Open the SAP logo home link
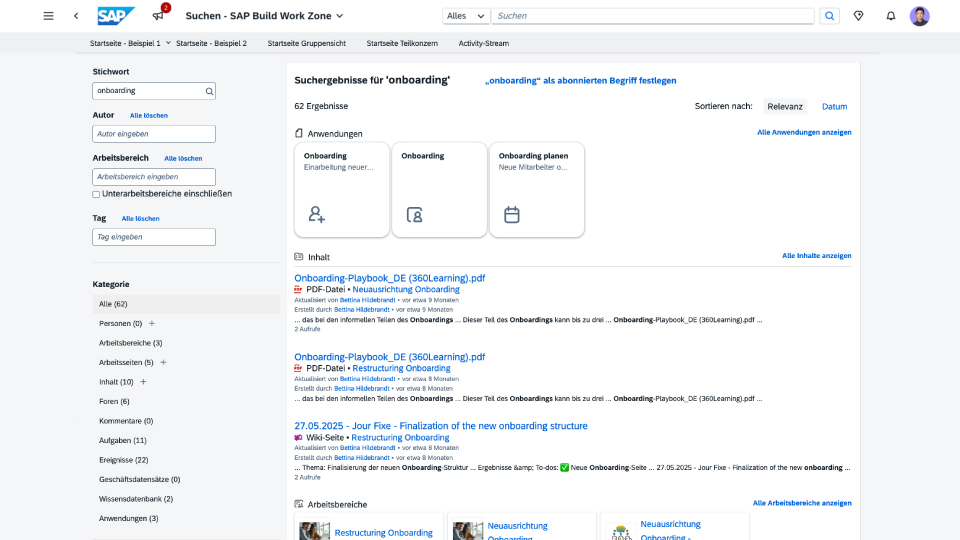The height and width of the screenshot is (540, 960). [117, 16]
